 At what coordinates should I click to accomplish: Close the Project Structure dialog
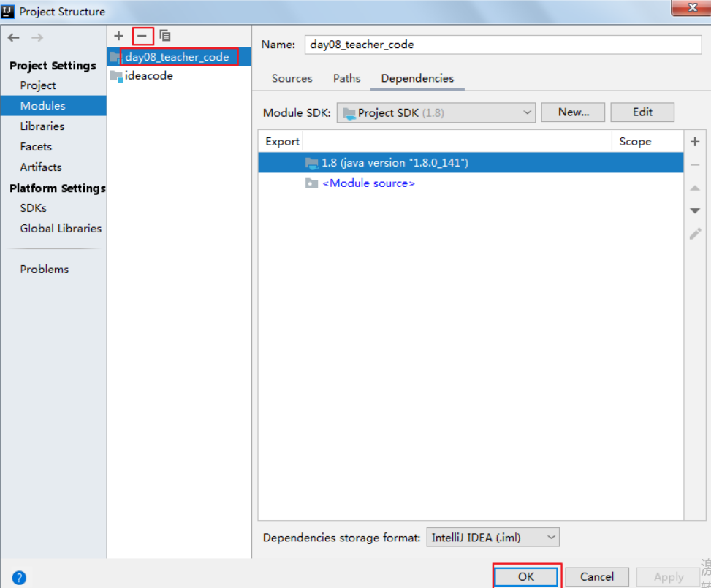[x=692, y=7]
